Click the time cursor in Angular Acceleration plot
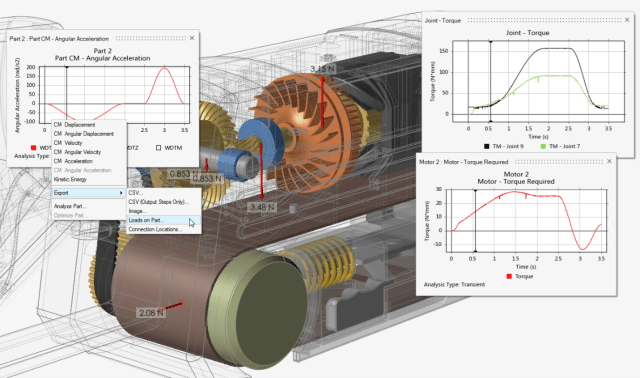This screenshot has width=640, height=378. click(x=67, y=94)
